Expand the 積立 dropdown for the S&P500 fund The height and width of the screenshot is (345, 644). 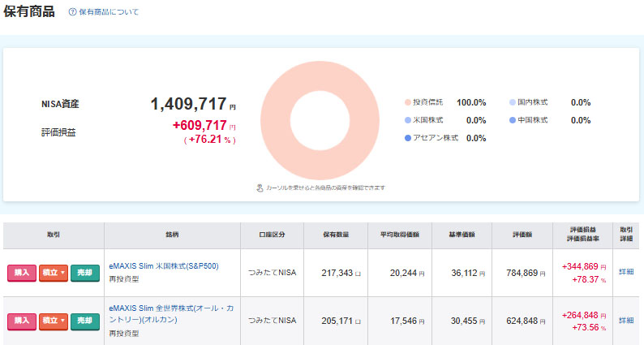tap(54, 273)
